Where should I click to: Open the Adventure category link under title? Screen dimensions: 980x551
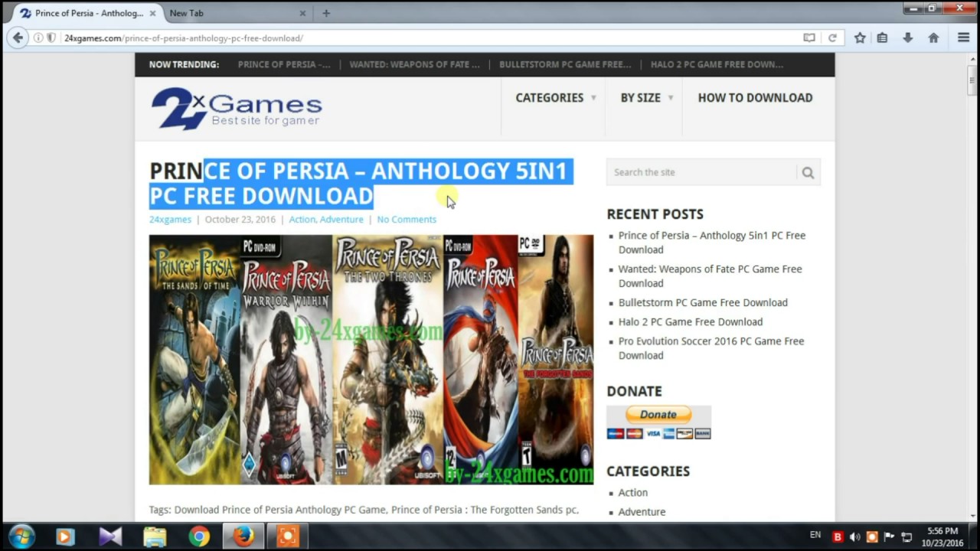[341, 219]
